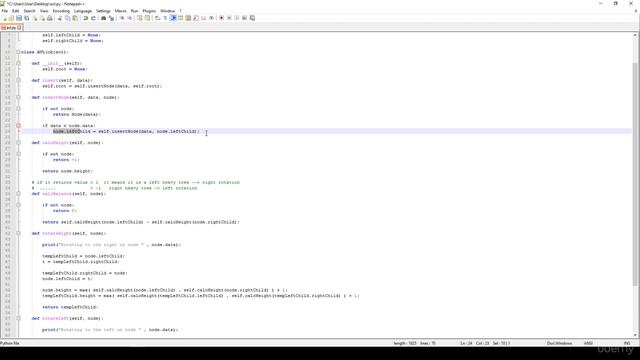Click the scrollbar down arrow

pos(636,334)
